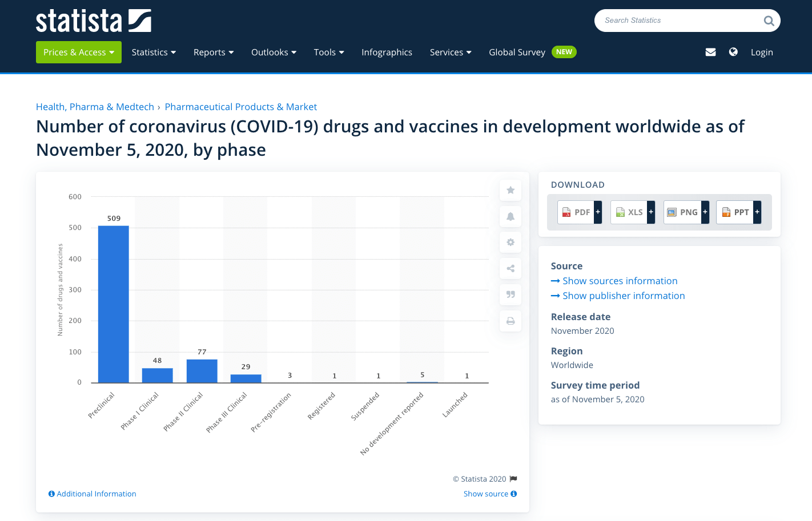Click the search magnifier icon
This screenshot has height=521, width=812.
point(769,21)
